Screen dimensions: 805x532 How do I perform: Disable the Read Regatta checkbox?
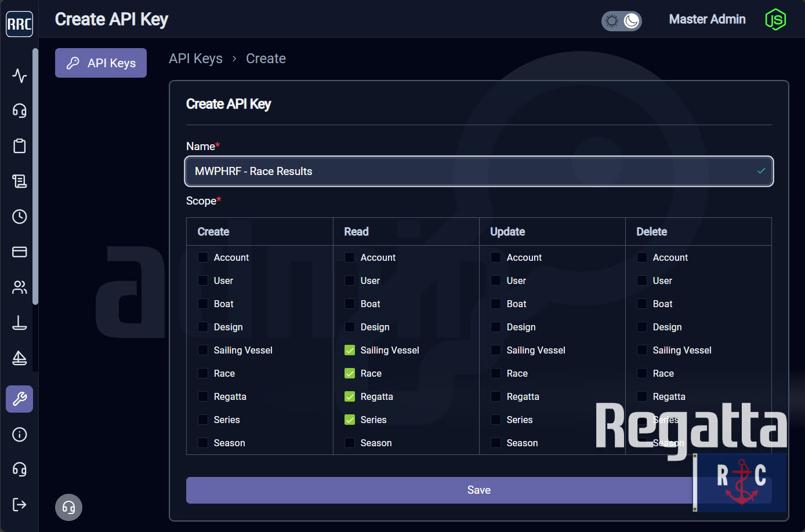click(x=350, y=396)
